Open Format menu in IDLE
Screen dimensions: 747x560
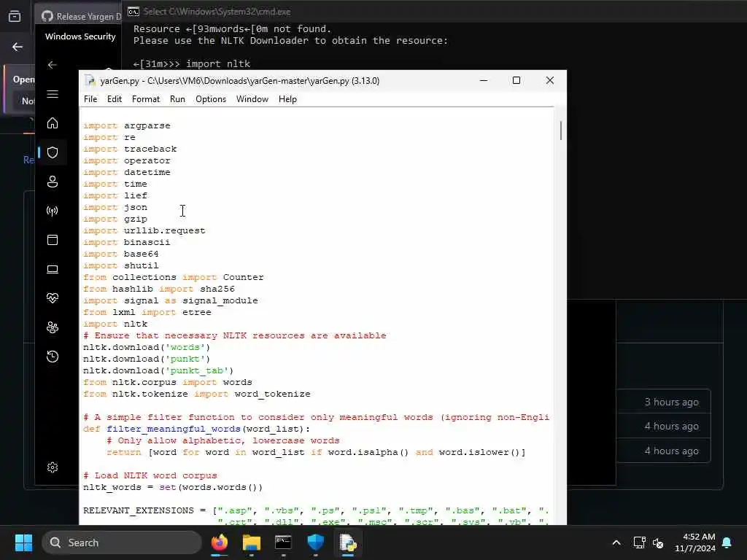(x=146, y=99)
